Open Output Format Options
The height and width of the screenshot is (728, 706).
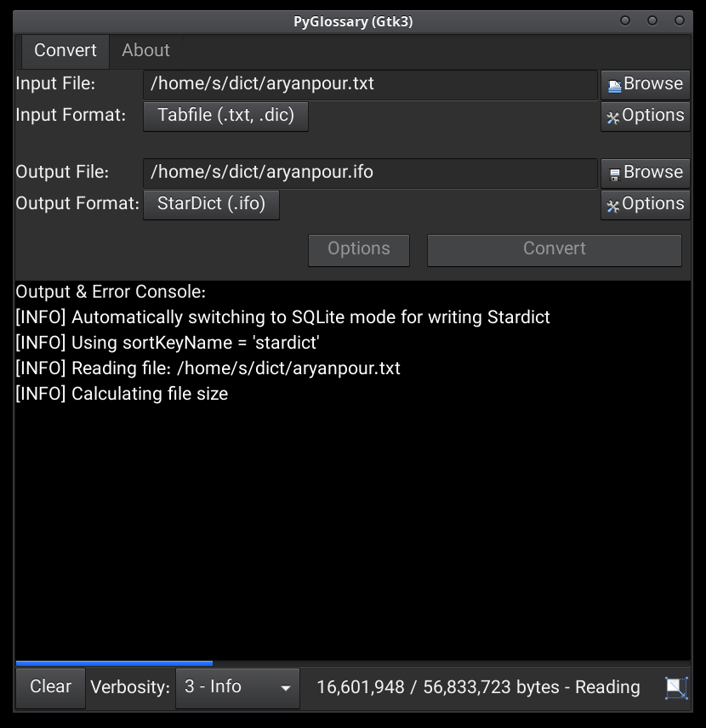coord(645,204)
